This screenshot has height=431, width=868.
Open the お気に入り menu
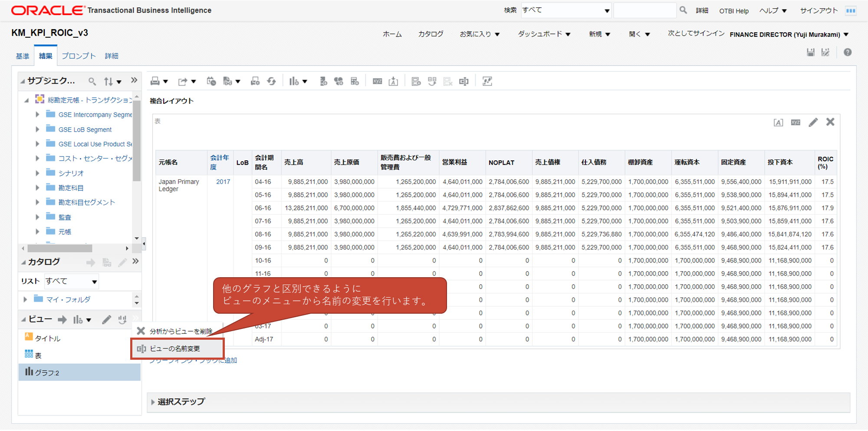[x=480, y=34]
